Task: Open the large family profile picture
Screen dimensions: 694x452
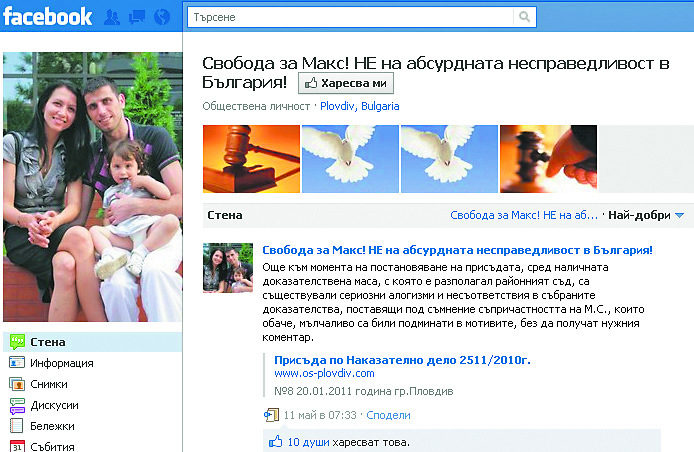Action: [92, 187]
